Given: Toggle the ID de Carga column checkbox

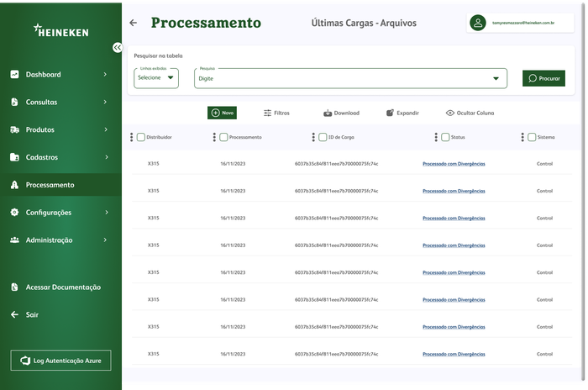Looking at the screenshot, I should (x=323, y=137).
